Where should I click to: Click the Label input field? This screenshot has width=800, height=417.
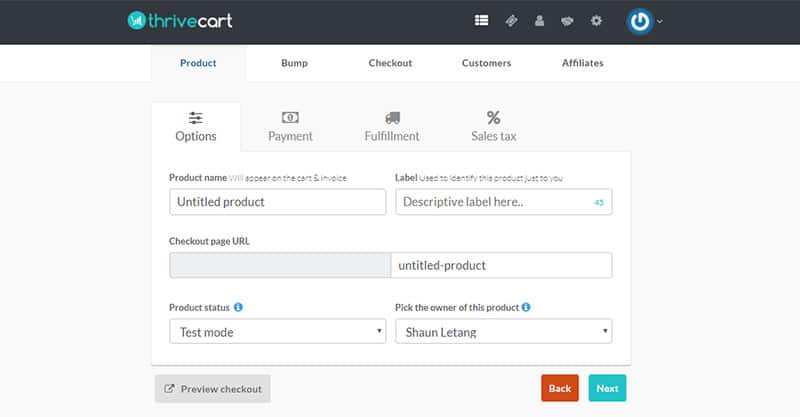504,202
